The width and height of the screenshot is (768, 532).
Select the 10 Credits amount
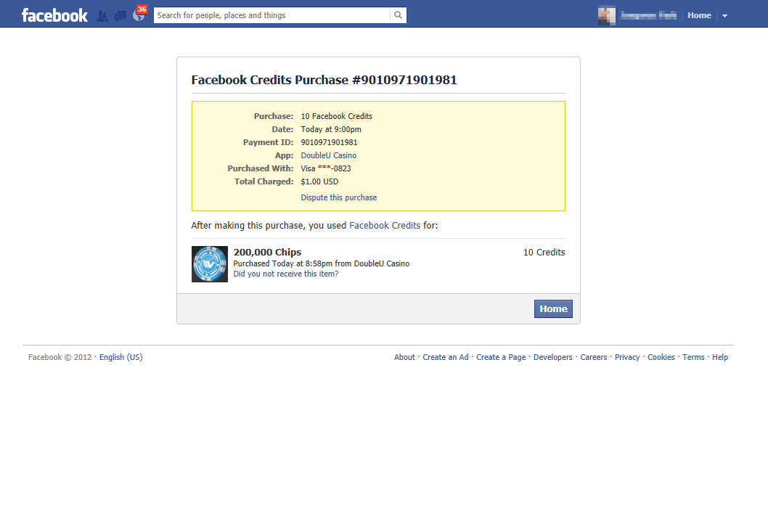pos(544,253)
